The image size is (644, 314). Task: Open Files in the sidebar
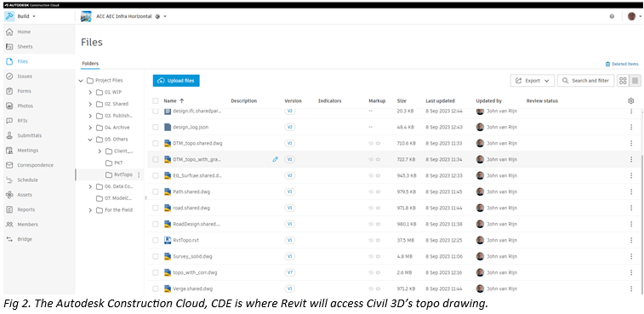click(23, 61)
